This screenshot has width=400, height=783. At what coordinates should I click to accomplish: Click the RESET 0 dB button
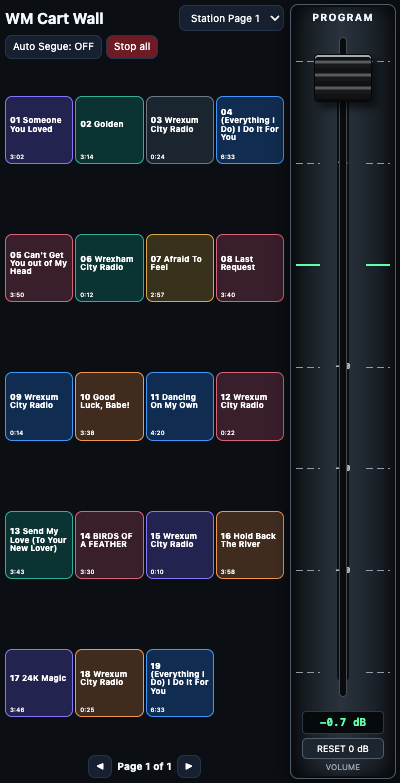pyautogui.click(x=343, y=749)
